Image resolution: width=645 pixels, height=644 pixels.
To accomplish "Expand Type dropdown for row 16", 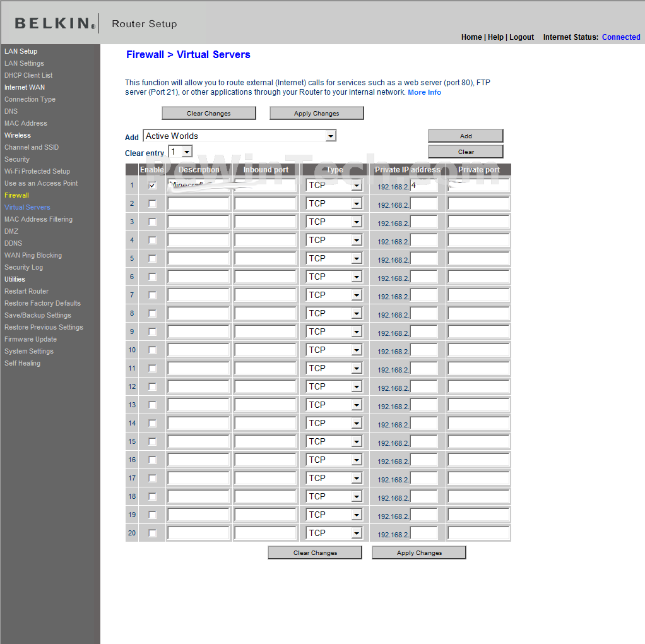I will tap(334, 460).
